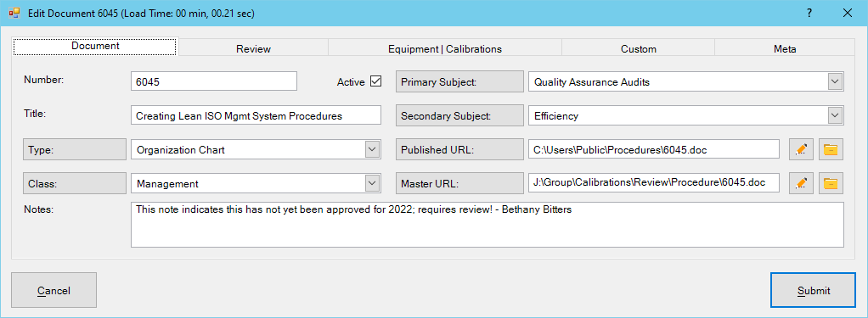Toggle the Active checkbox

(376, 81)
